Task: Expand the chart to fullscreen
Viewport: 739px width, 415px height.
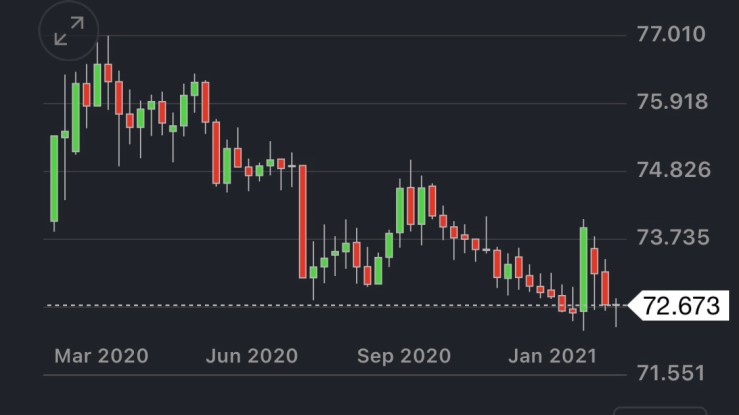Action: click(68, 33)
